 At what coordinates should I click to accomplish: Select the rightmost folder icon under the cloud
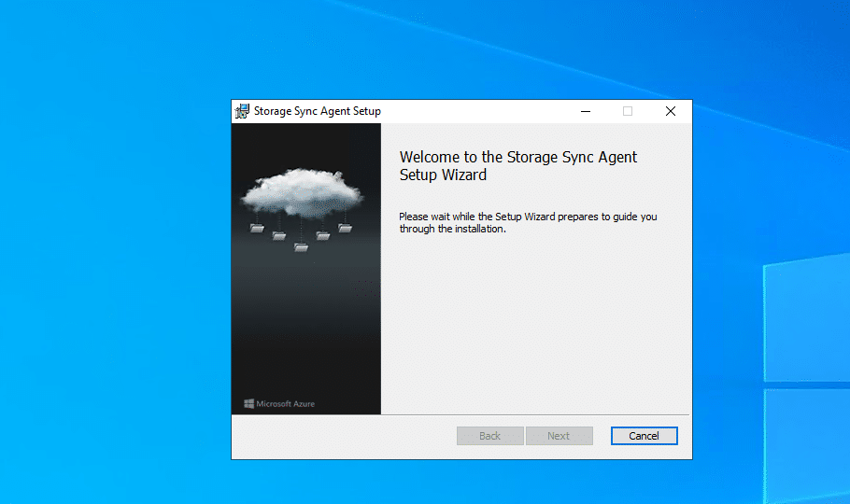[x=344, y=228]
